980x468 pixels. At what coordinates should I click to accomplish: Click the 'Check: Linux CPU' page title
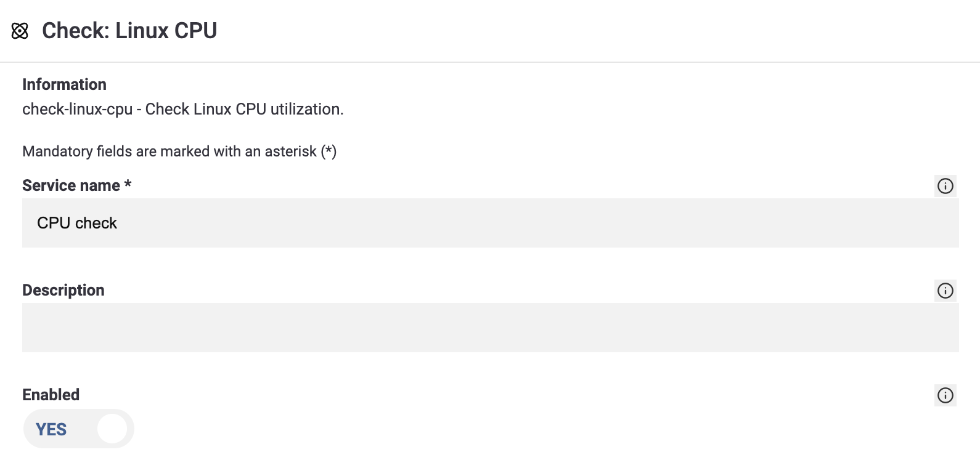coord(129,31)
